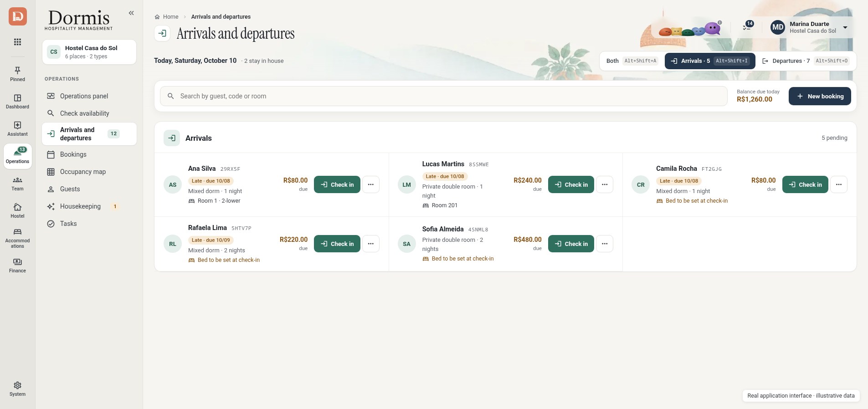Open more options for Lucas Martins
Viewport: 868px width, 409px height.
pos(605,184)
